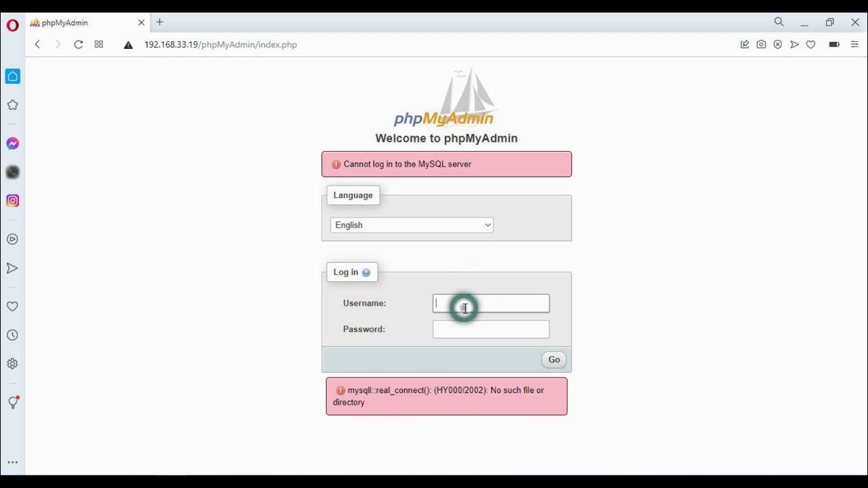Open Instagram in the sidebar
The height and width of the screenshot is (488, 868).
(12, 201)
